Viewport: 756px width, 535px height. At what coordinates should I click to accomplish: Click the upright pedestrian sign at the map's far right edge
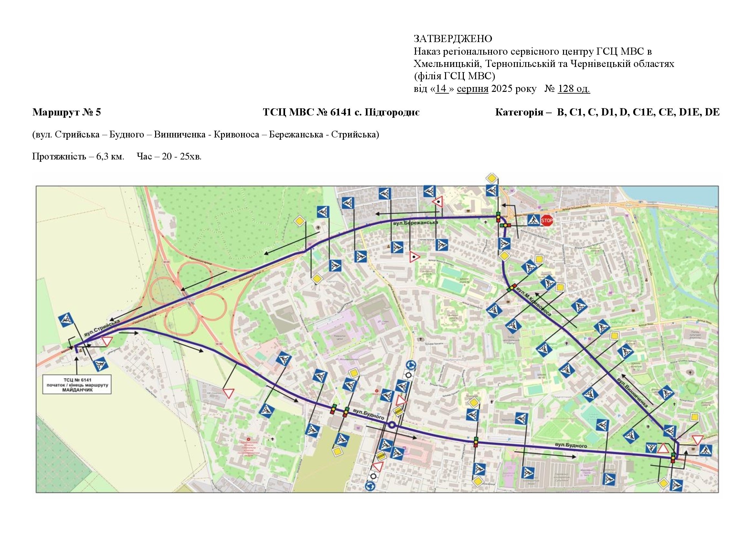click(705, 450)
